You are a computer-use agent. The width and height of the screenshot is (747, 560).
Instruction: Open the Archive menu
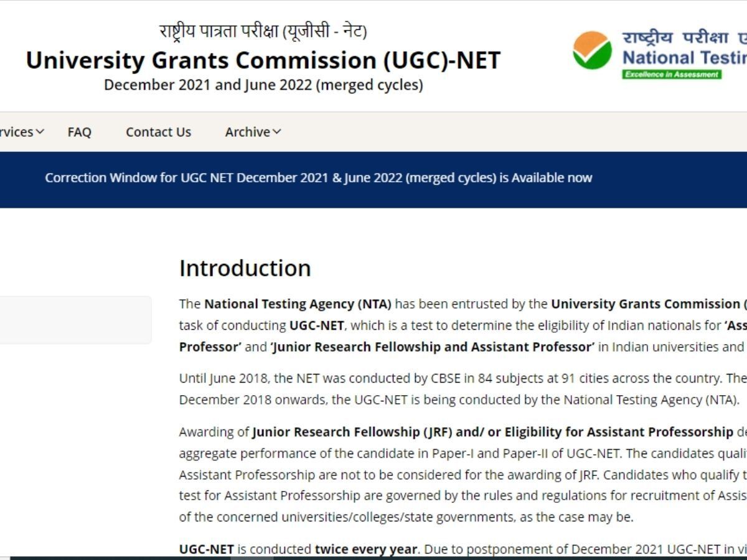(247, 132)
